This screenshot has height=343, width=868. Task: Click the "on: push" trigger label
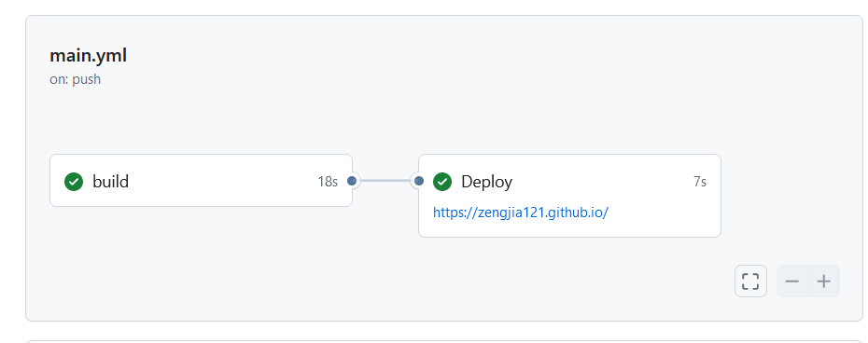click(76, 79)
